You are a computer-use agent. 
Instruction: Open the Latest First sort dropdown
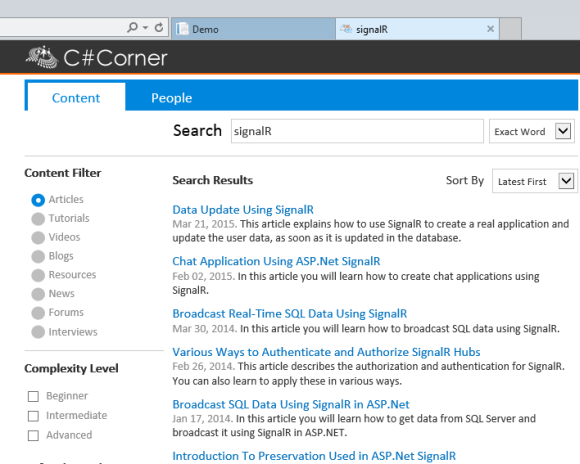point(566,181)
